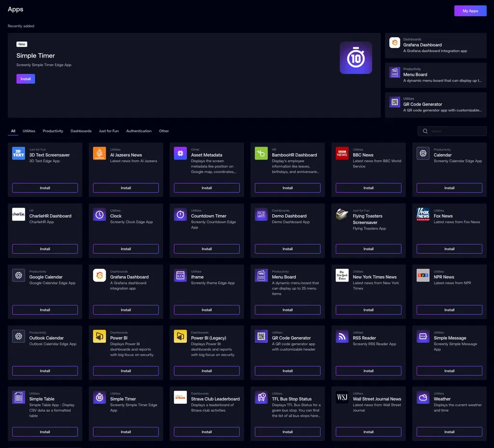Click the 'Simple Timer' featured title
The height and width of the screenshot is (448, 494).
click(x=36, y=56)
